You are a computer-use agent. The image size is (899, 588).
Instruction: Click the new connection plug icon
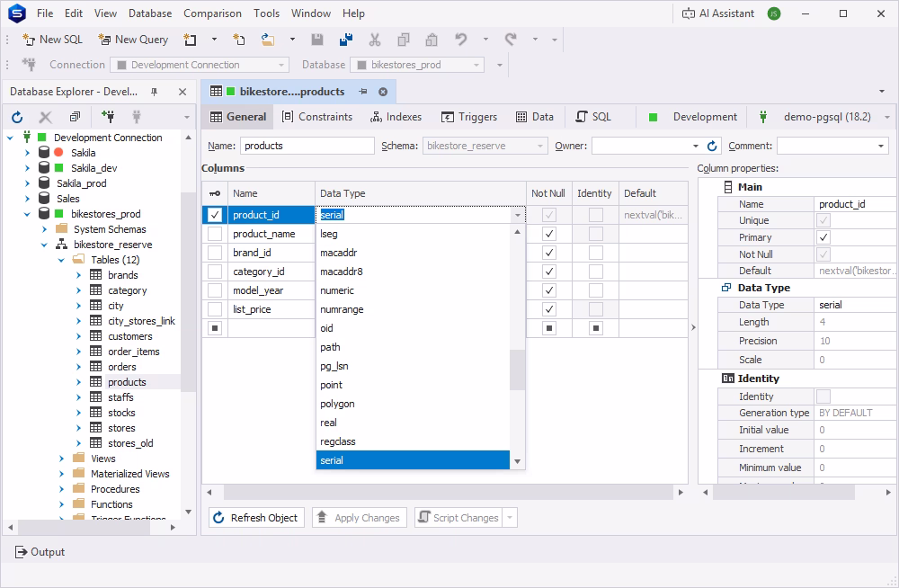coord(30,64)
